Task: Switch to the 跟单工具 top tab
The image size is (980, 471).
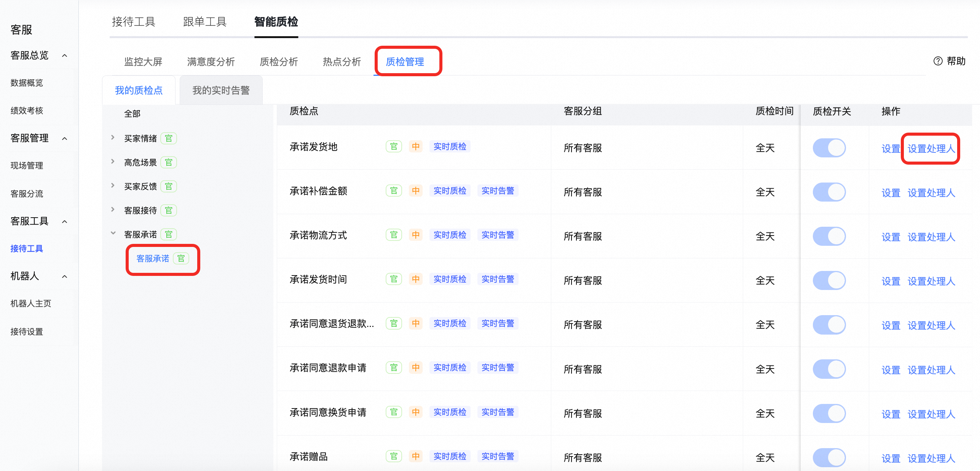Action: tap(205, 22)
